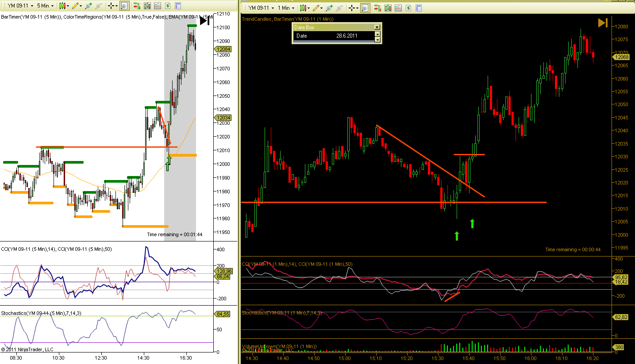Click CCI(YM 09-11 (1 Min),14) panel label
Viewport: 635px width, 364px height.
[x=269, y=264]
